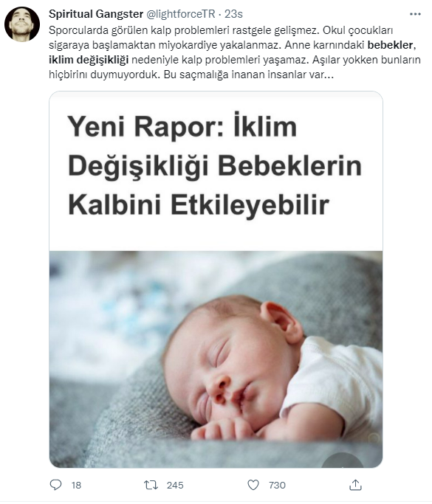Click the tweet text starting Sporcularda görülen
432x504 pixels.
235,52
